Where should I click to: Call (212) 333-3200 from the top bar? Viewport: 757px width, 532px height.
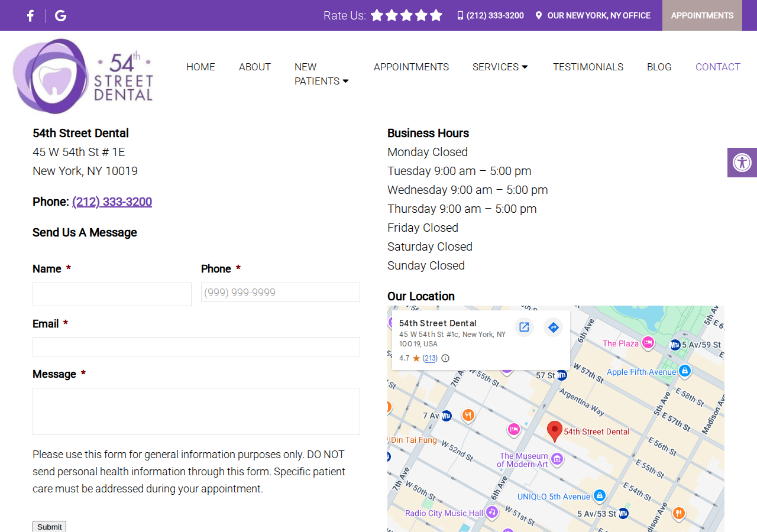point(495,15)
